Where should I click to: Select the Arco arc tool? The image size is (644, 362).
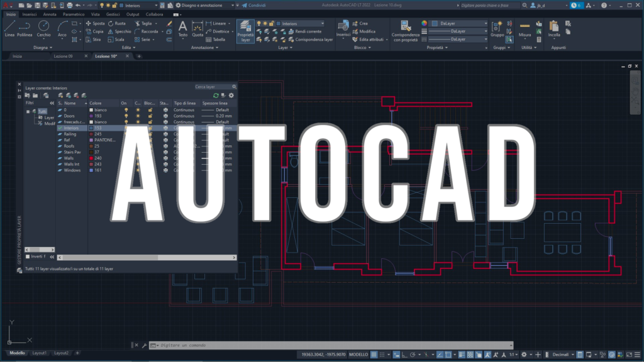coord(62,29)
